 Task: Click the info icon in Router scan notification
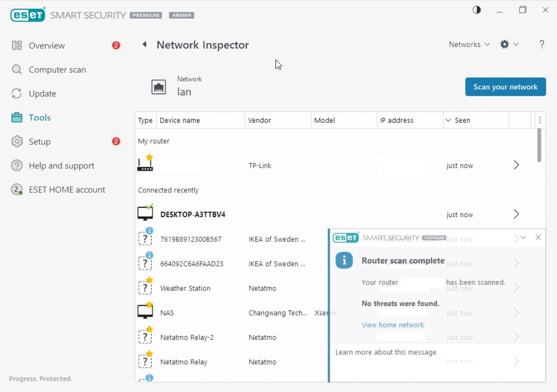click(x=344, y=260)
